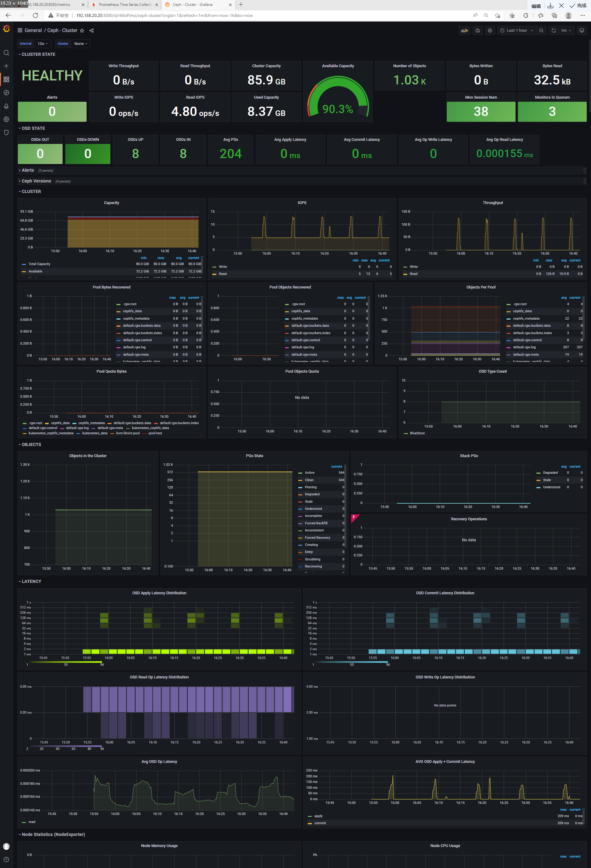Toggle Write series in IOPS legend
Viewport: 591px width, 868px height.
[223, 267]
